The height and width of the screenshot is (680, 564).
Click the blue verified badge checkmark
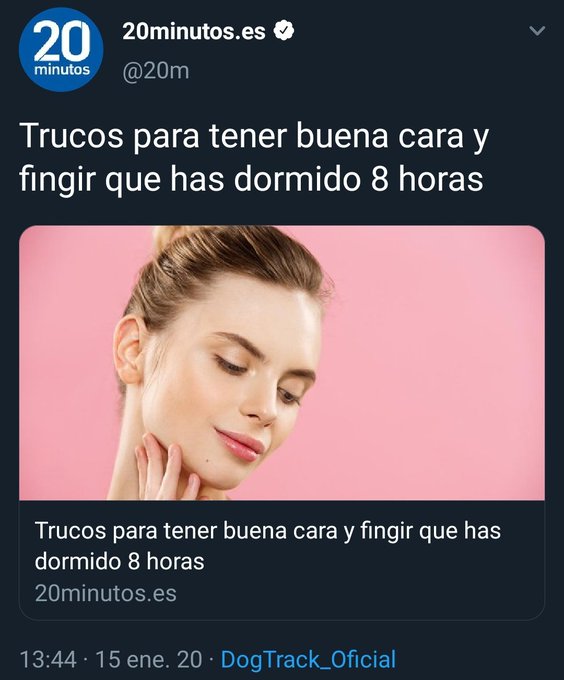(x=284, y=31)
